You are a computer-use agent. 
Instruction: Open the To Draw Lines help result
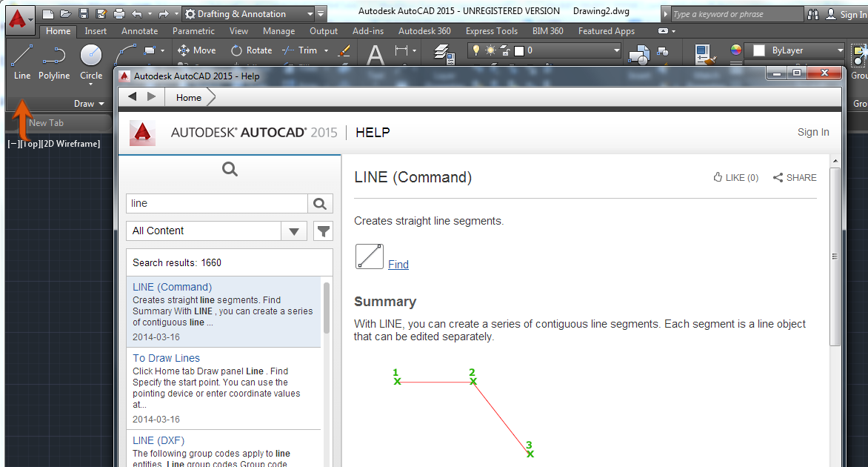point(166,357)
